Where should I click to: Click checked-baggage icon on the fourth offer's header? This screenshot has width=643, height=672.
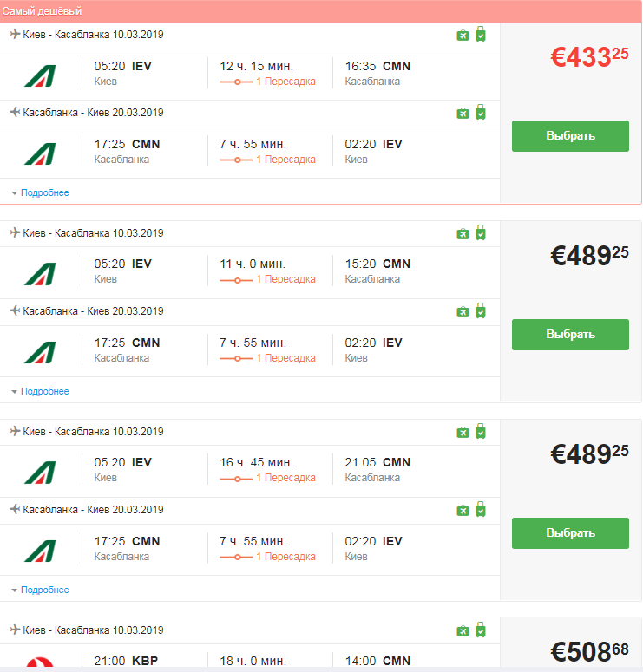tap(481, 630)
